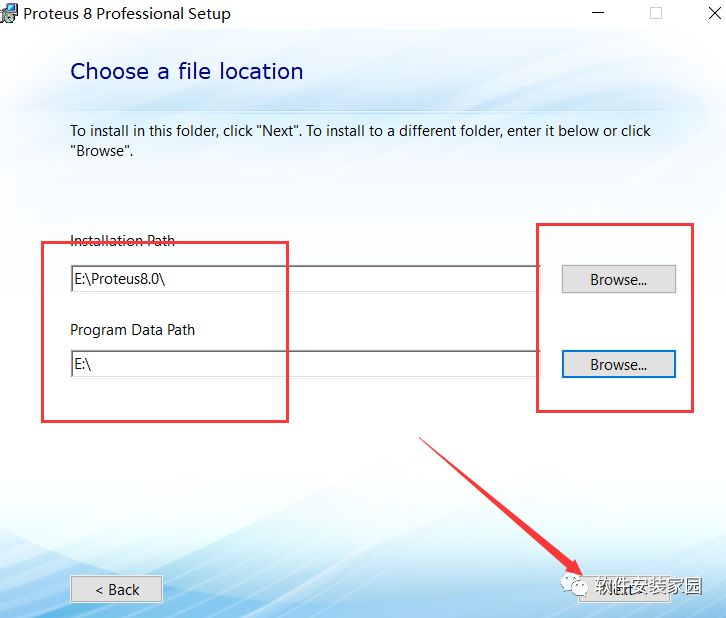Click the Installation Path text field
Image resolution: width=726 pixels, height=618 pixels.
point(306,279)
